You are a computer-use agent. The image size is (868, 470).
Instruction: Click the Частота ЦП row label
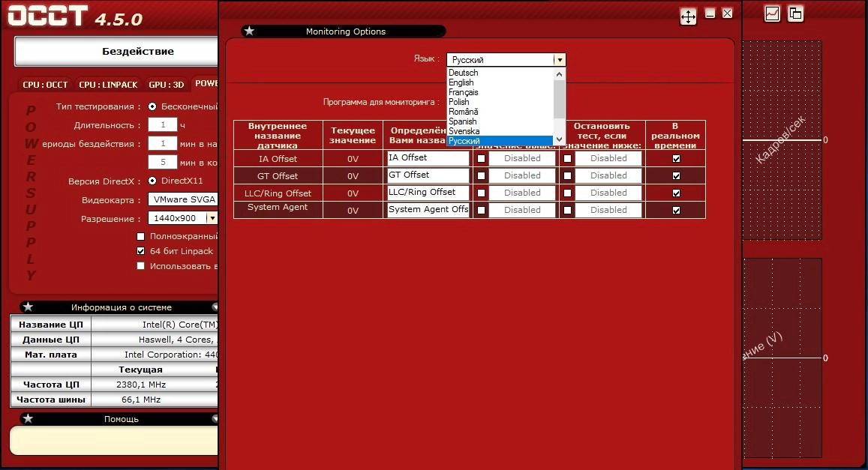pyautogui.click(x=51, y=385)
